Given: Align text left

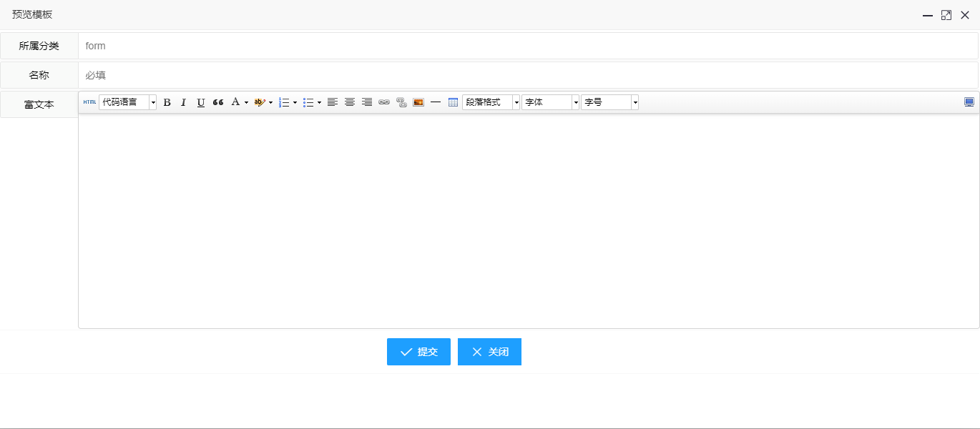Looking at the screenshot, I should coord(333,102).
